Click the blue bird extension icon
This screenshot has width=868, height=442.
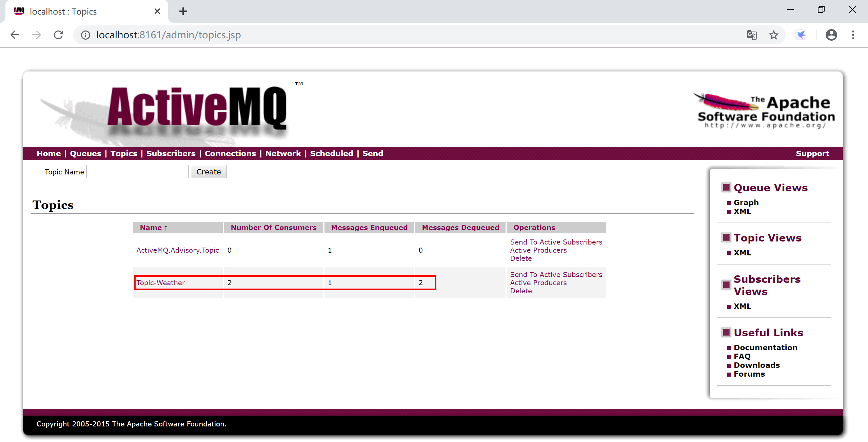tap(801, 35)
